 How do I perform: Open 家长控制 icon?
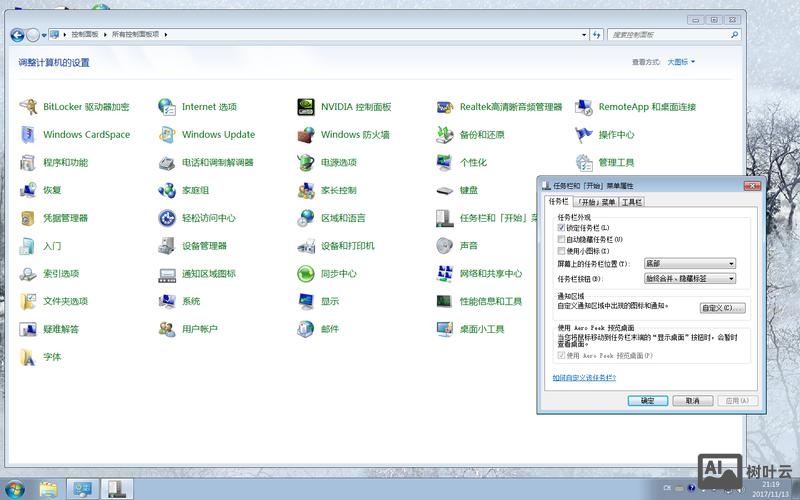[306, 190]
